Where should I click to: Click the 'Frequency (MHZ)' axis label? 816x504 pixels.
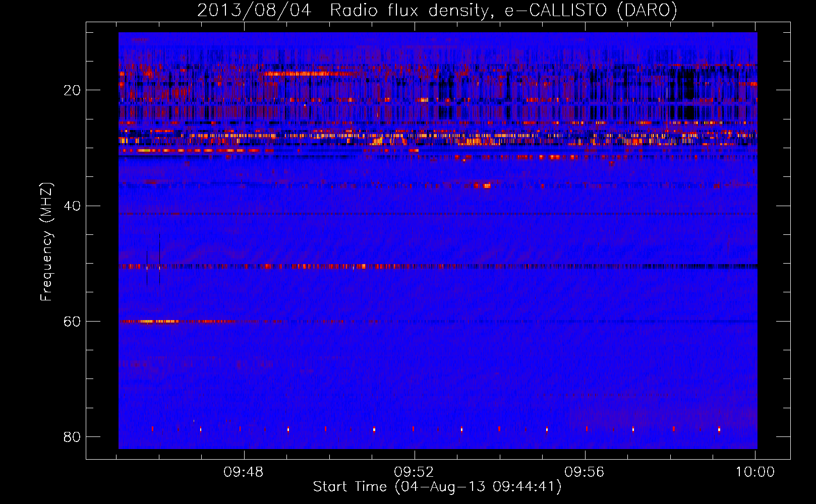click(x=46, y=242)
